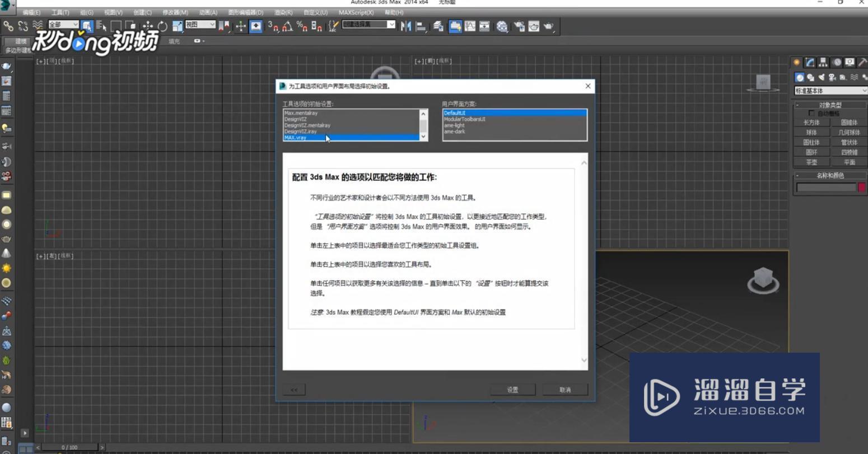Click the Use Pivot Point Center icon
868x454 pixels.
point(224,26)
